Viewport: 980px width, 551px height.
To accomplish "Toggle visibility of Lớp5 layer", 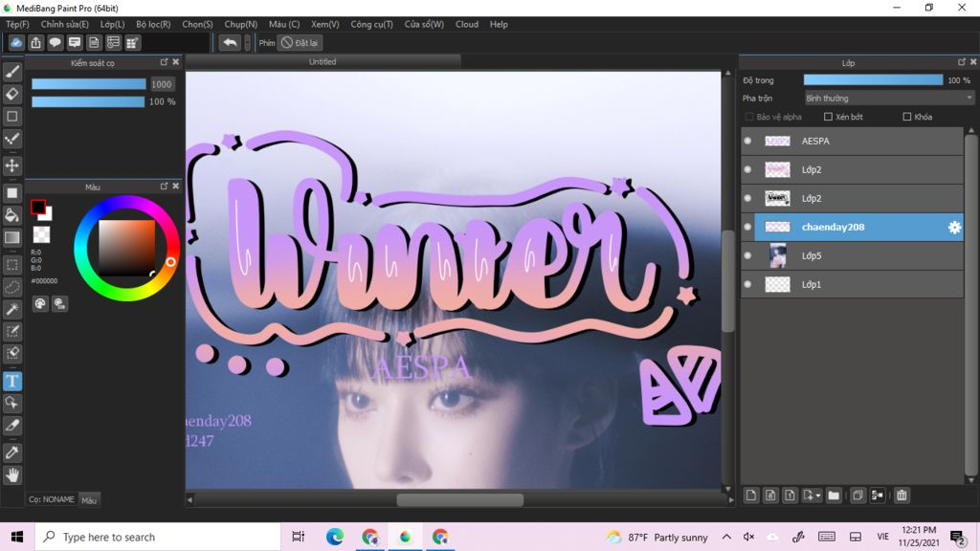I will pos(747,255).
